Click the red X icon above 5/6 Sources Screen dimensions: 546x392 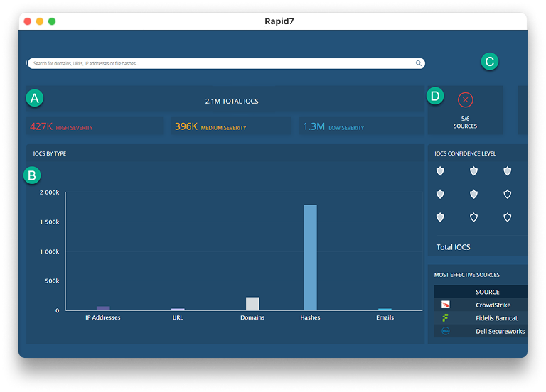pos(465,100)
